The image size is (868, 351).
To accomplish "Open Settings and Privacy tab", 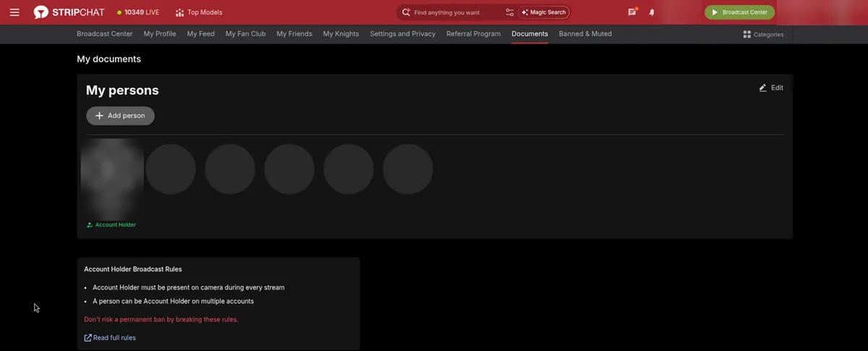I will (x=402, y=34).
